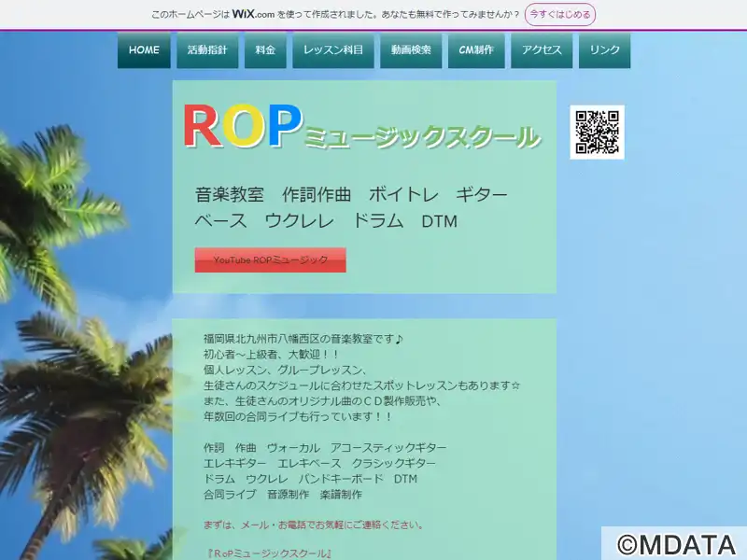The width and height of the screenshot is (747, 560).
Task: Click the line 作詞 作曲 ヴォーカル アコースティックギター
Action: click(x=325, y=448)
